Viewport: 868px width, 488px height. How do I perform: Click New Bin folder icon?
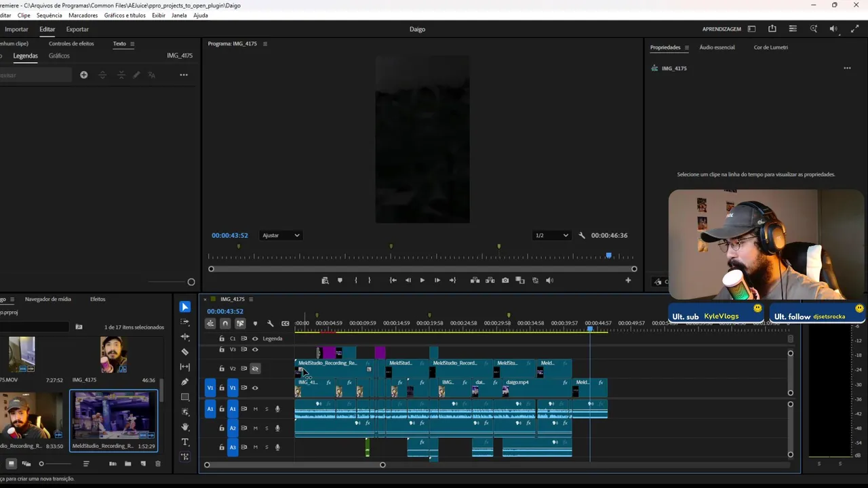point(127,464)
